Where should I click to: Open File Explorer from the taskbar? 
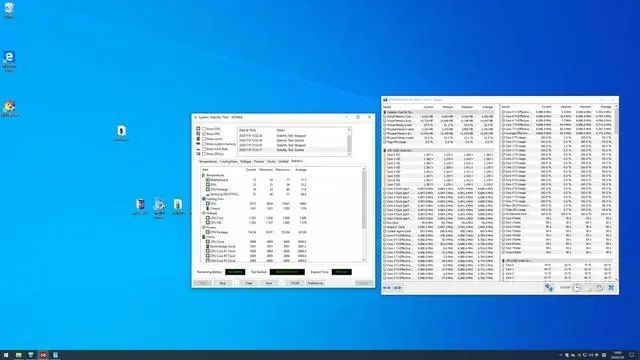point(18,355)
